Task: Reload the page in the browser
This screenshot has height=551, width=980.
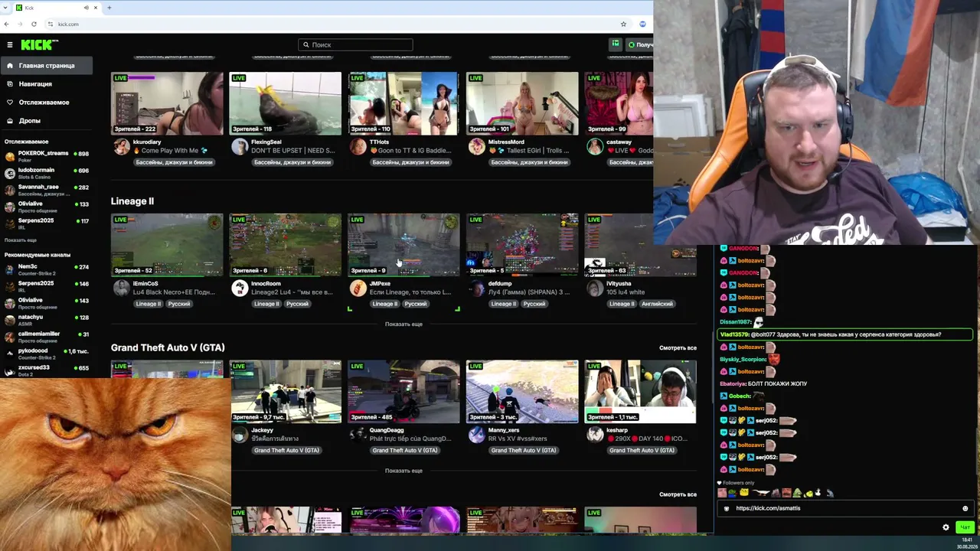Action: click(x=34, y=24)
